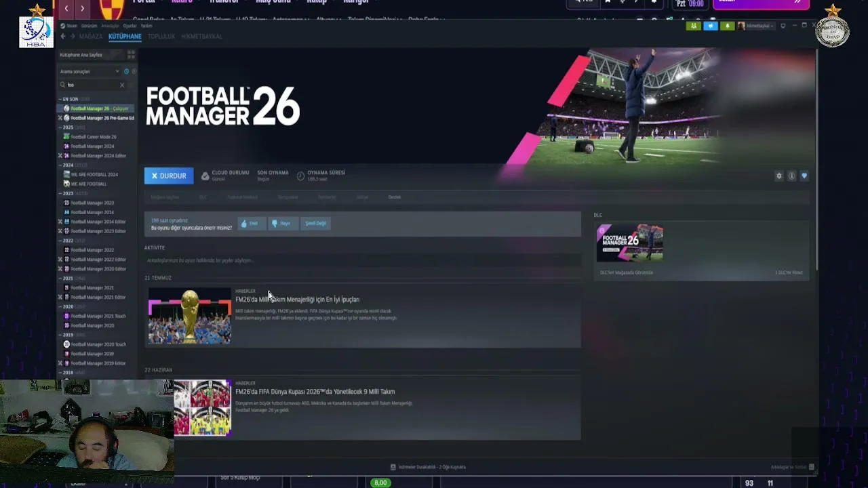Click the Football Manager 2020 Touch icon
868x488 pixels.
pos(66,344)
